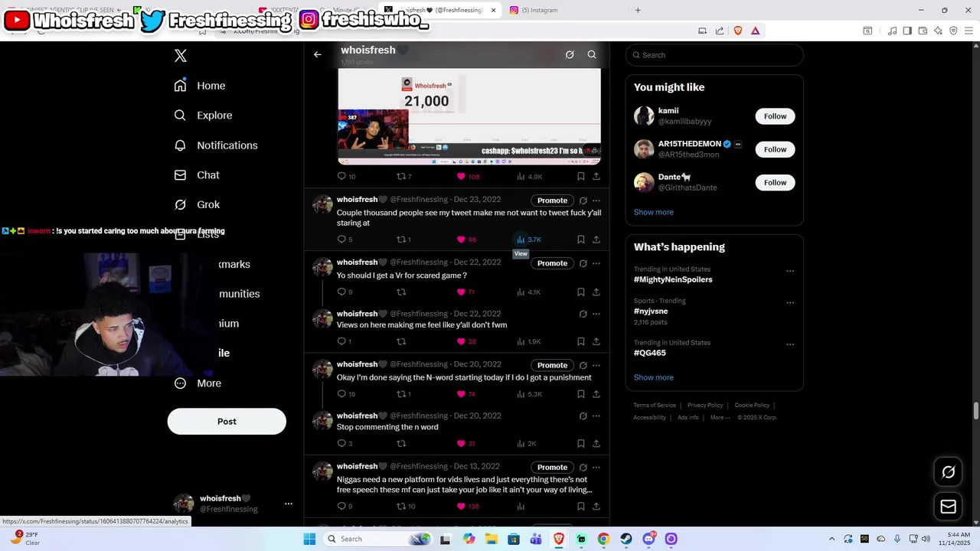Image resolution: width=980 pixels, height=551 pixels.
Task: Show more under You might like
Action: tap(654, 212)
